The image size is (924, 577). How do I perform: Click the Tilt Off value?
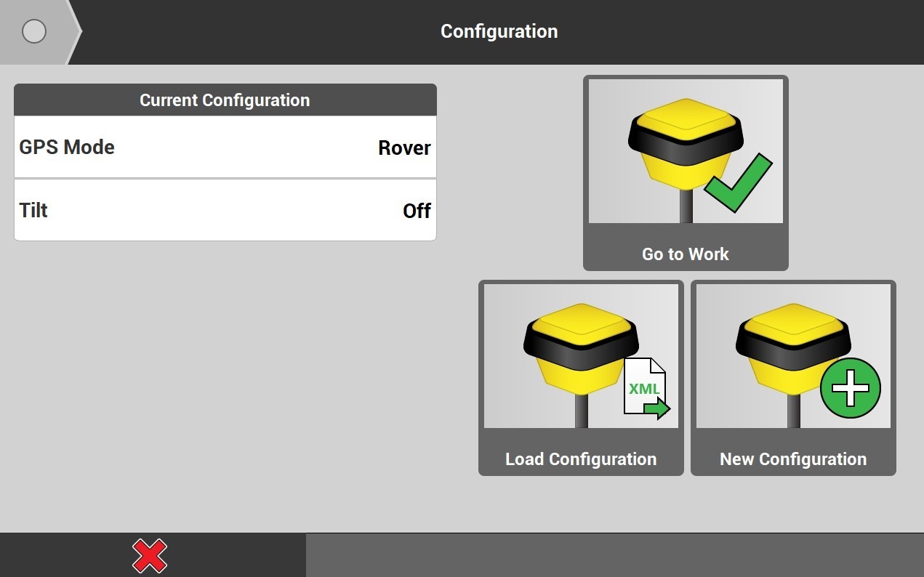point(417,211)
